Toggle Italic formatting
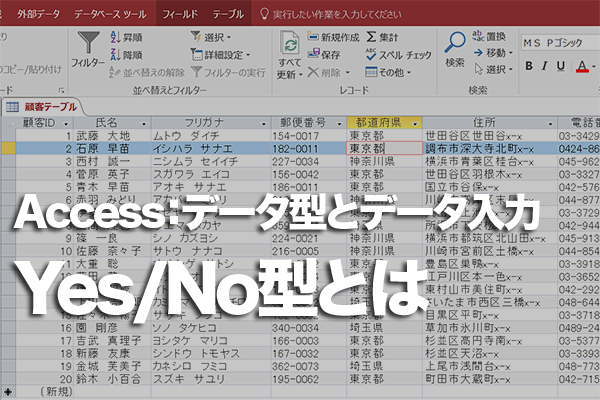 (545, 66)
